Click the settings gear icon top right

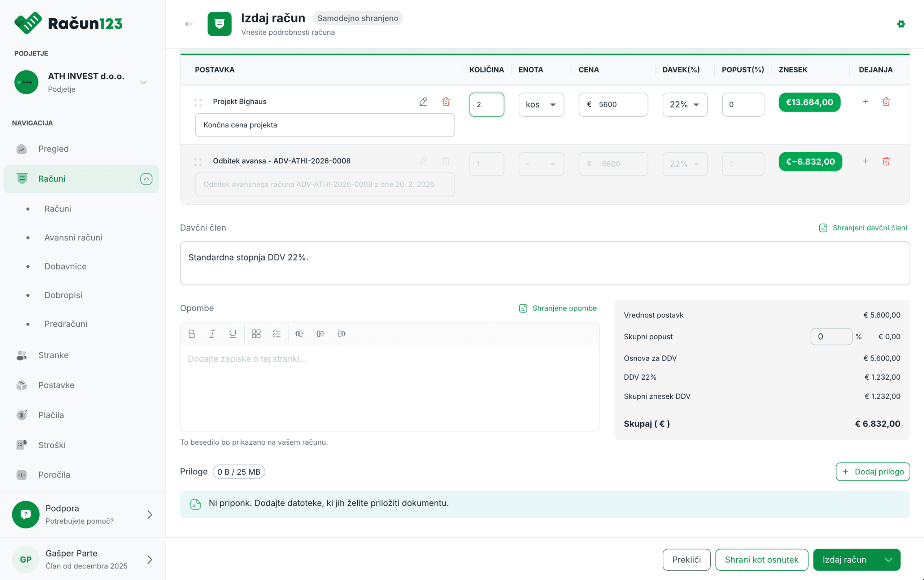pyautogui.click(x=901, y=24)
